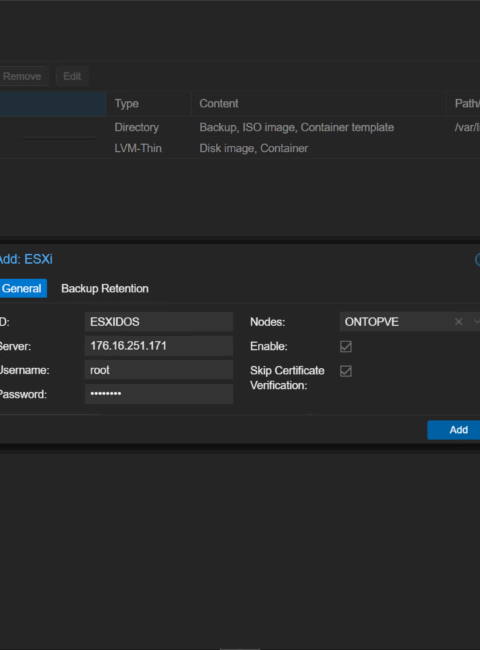Sort by the Content column header

pos(318,104)
